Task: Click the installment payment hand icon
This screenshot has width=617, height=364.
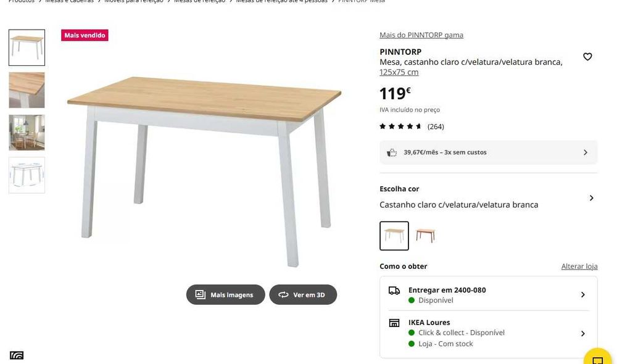Action: pos(392,152)
